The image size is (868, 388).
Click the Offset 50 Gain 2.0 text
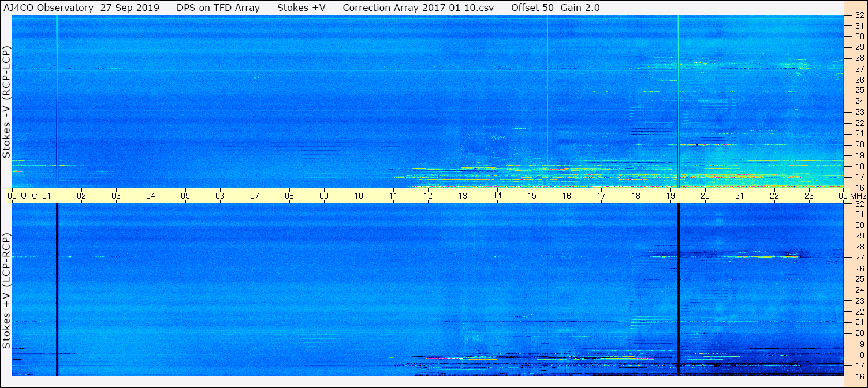point(556,8)
